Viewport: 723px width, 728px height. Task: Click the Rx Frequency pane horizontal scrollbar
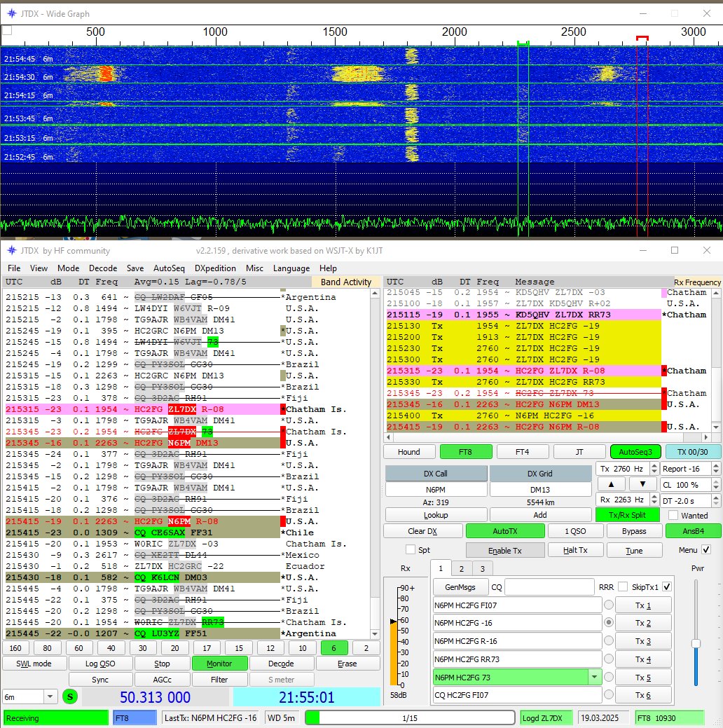click(547, 437)
